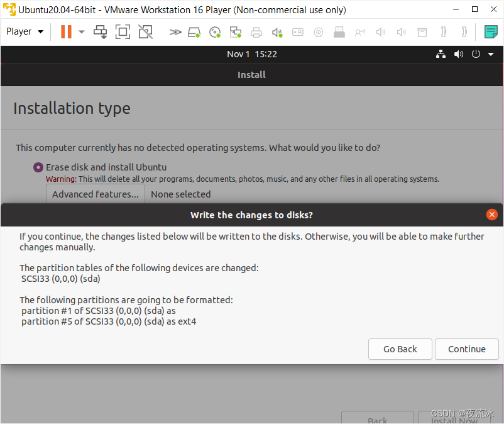Open Ubuntu clock showing Nov 1 15:22
The height and width of the screenshot is (424, 504).
pos(251,54)
